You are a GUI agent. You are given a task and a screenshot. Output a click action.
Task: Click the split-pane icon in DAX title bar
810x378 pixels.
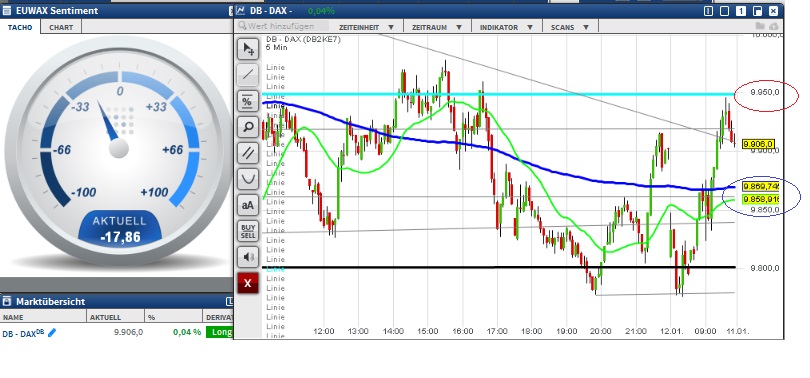(708, 11)
